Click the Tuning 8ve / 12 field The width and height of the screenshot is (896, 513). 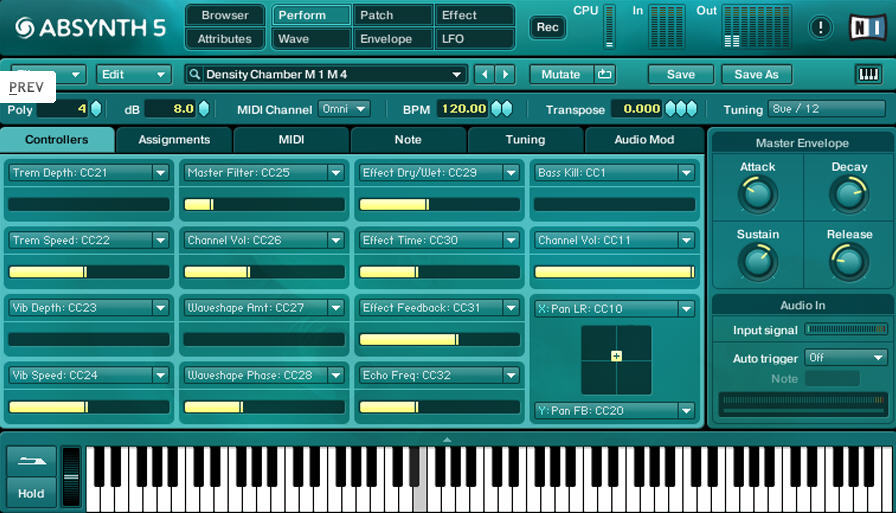pos(826,109)
